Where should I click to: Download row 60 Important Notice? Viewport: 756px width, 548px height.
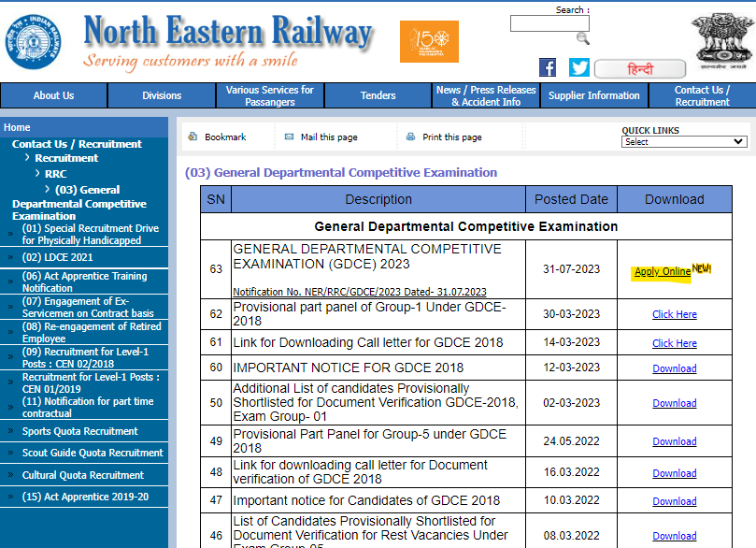[x=675, y=368]
